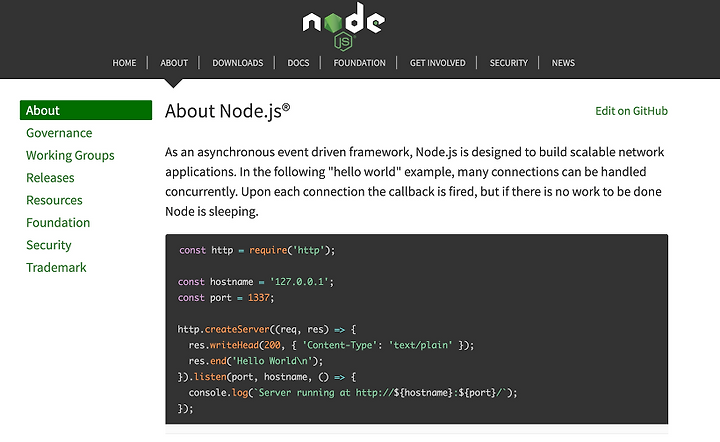The height and width of the screenshot is (442, 720).
Task: Go to Releases in the sidebar
Action: [50, 178]
